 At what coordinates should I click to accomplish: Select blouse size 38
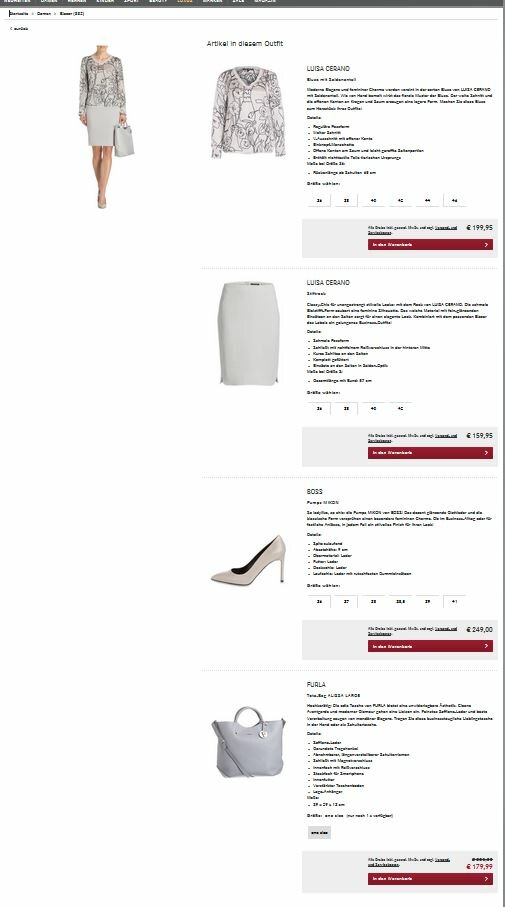coord(346,201)
